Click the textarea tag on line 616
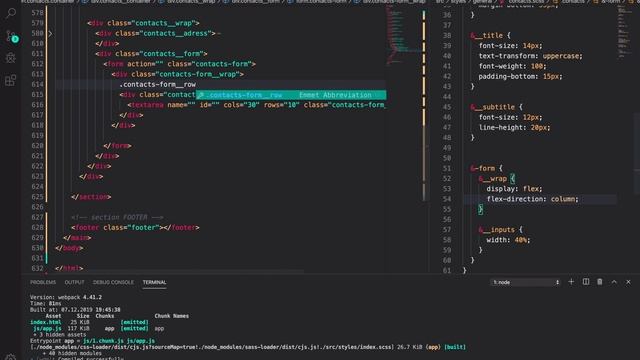This screenshot has width=640, height=360. click(145, 105)
